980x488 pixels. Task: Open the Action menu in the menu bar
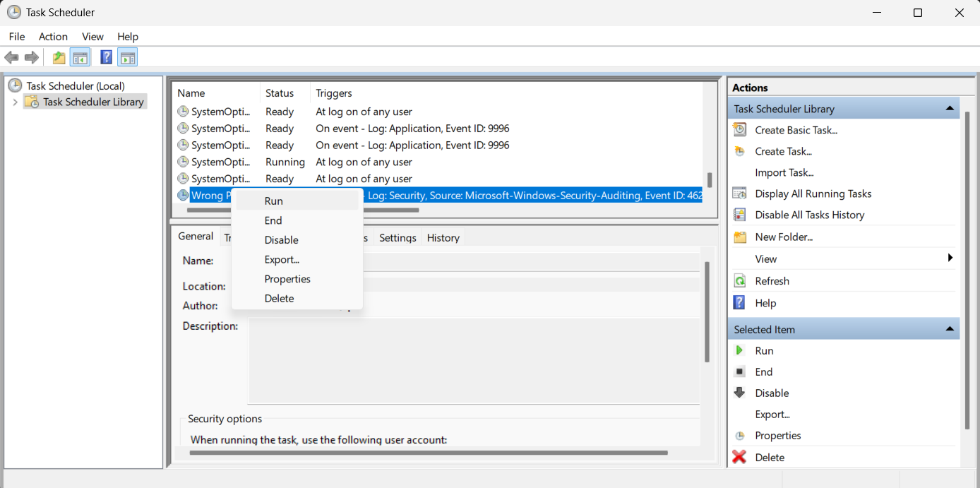53,37
